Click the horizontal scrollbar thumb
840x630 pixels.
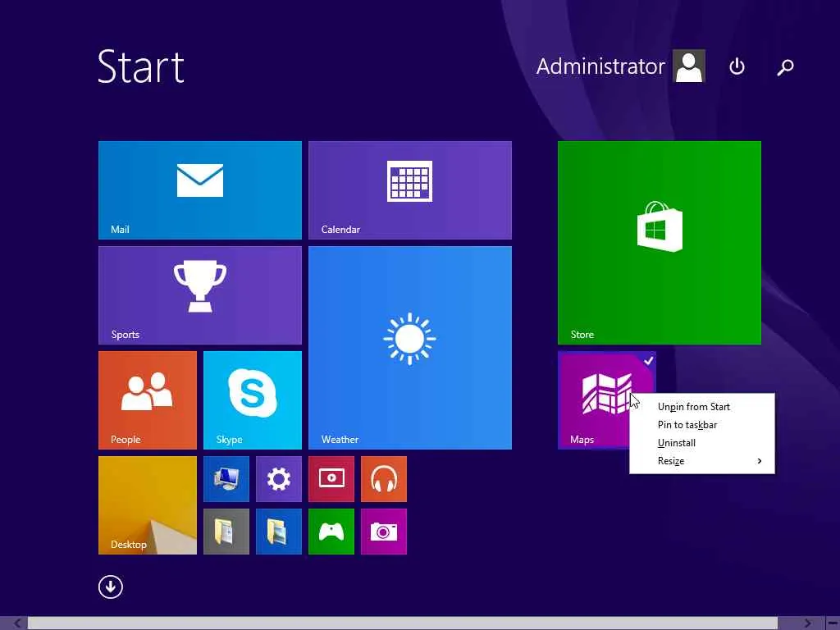pos(403,623)
